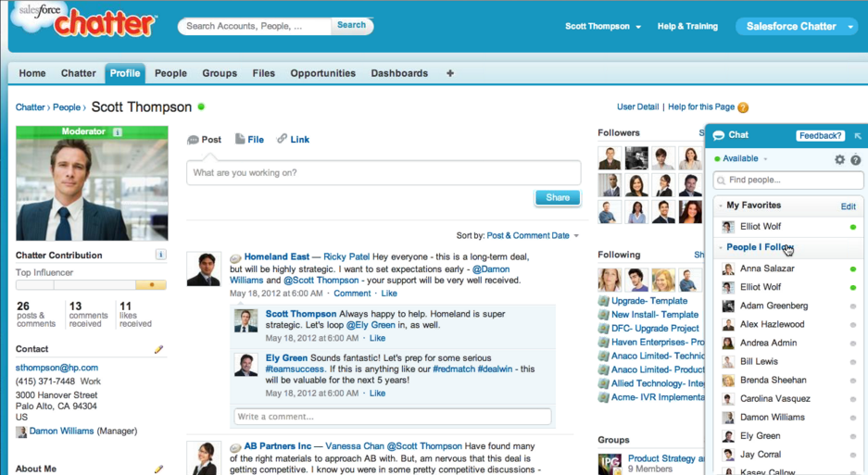Viewport: 868px width, 475px height.
Task: Switch to the Opportunities tab
Action: (x=322, y=73)
